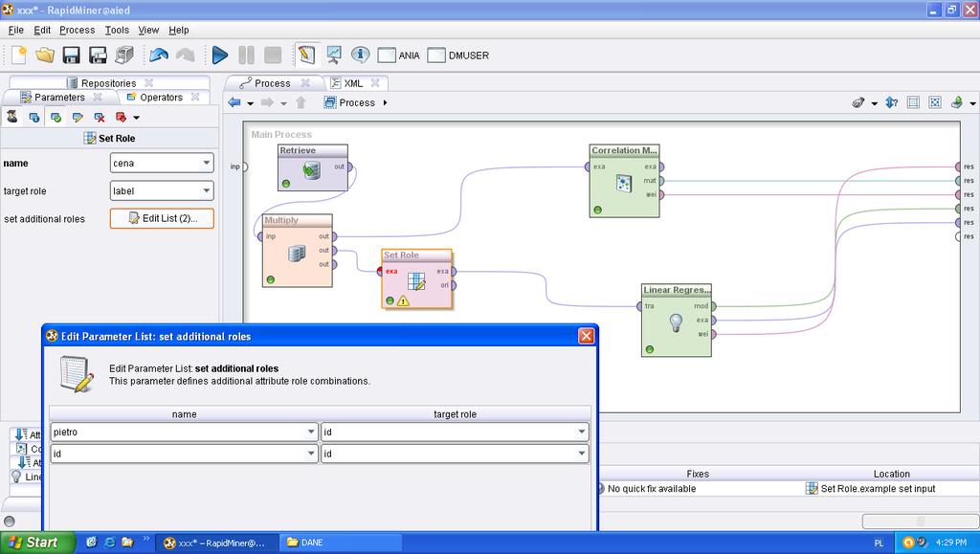Expand the Process breadcrumb arrow
Viewport: 980px width, 554px height.
pyautogui.click(x=385, y=102)
